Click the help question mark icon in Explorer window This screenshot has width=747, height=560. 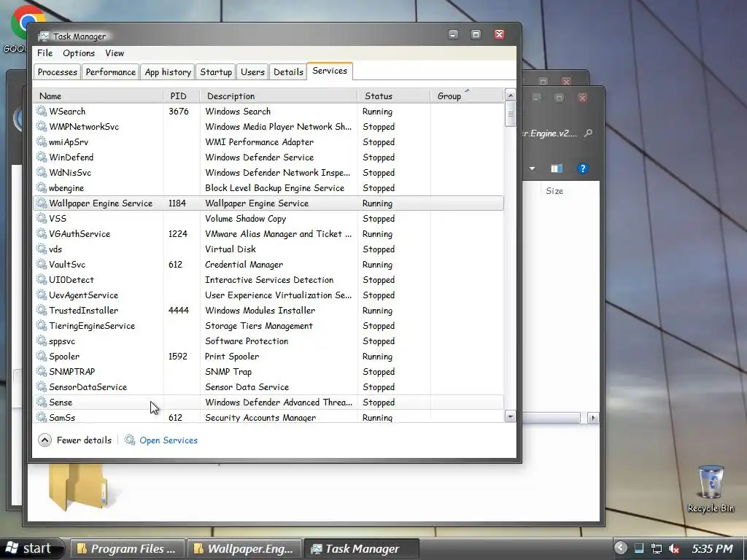click(x=582, y=168)
